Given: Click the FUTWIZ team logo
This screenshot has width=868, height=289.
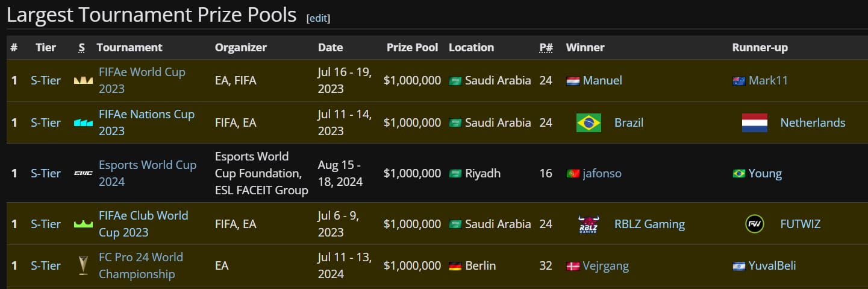Looking at the screenshot, I should [755, 224].
